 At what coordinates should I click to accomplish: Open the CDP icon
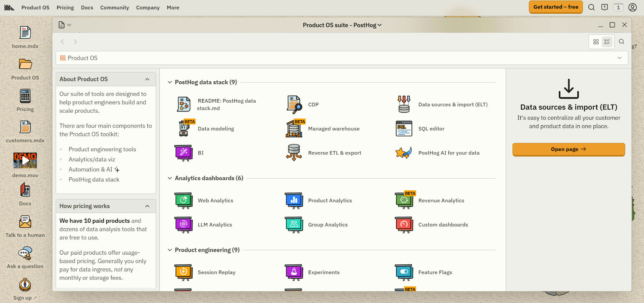point(294,105)
